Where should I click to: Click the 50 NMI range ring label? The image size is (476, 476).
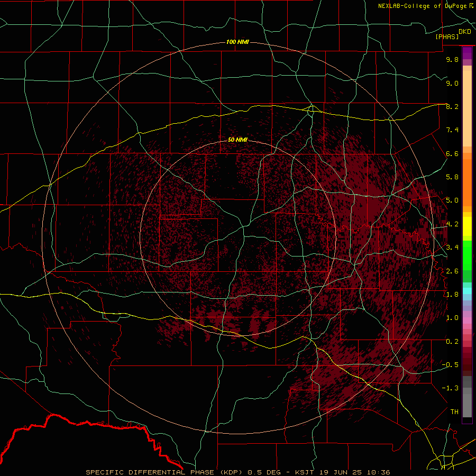tap(237, 140)
